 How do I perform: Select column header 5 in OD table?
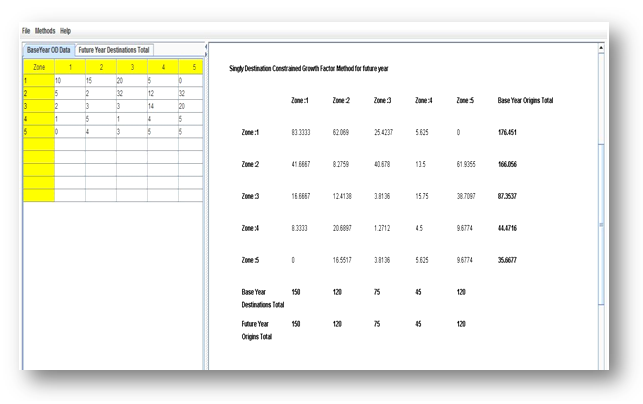click(190, 67)
